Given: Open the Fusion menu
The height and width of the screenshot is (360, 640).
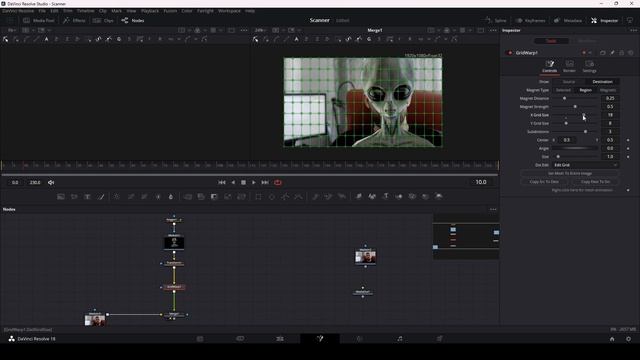Looking at the screenshot, I should click(170, 11).
